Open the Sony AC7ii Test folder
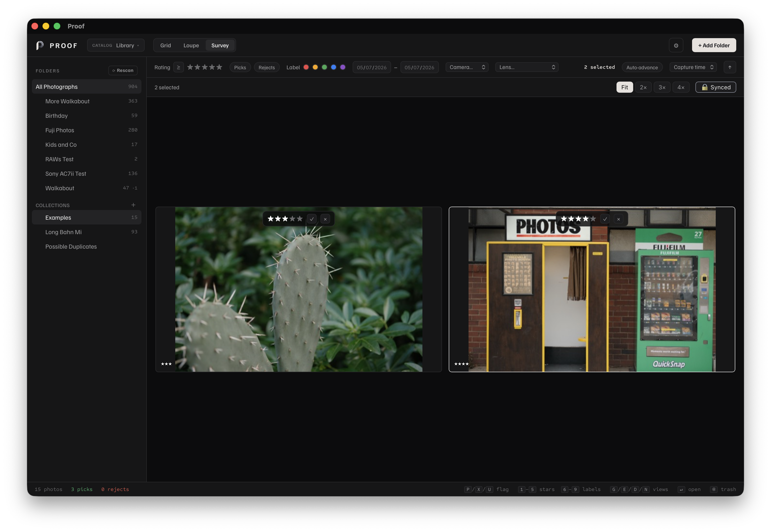Image resolution: width=771 pixels, height=532 pixels. pyautogui.click(x=87, y=174)
